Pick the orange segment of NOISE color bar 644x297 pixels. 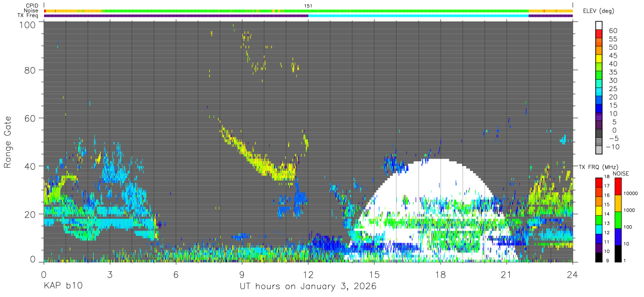[618, 203]
